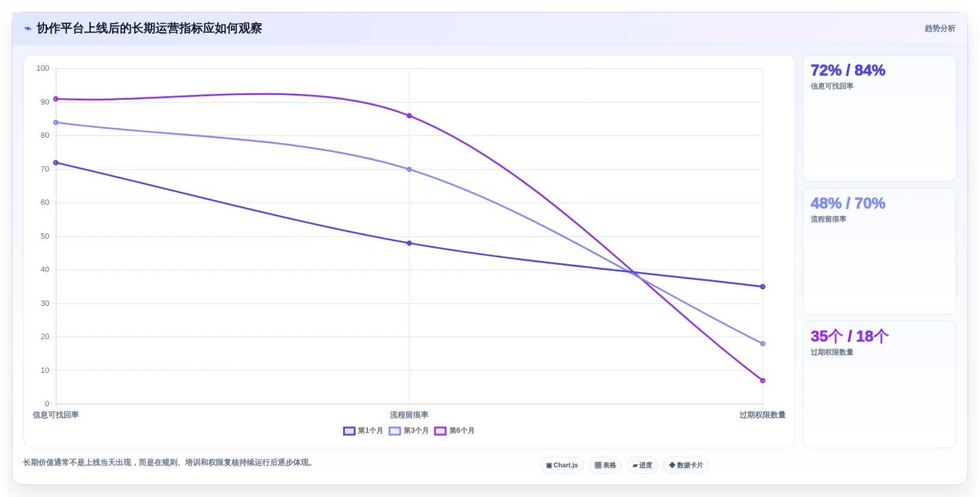
Task: Click the 第1个月 legend color box
Action: [349, 431]
